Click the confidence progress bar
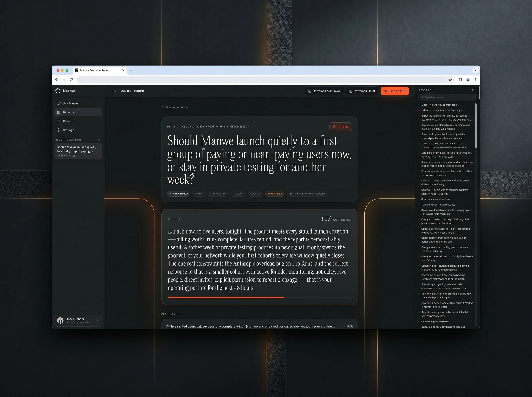Screen dimensions: 532x397 click(259, 298)
